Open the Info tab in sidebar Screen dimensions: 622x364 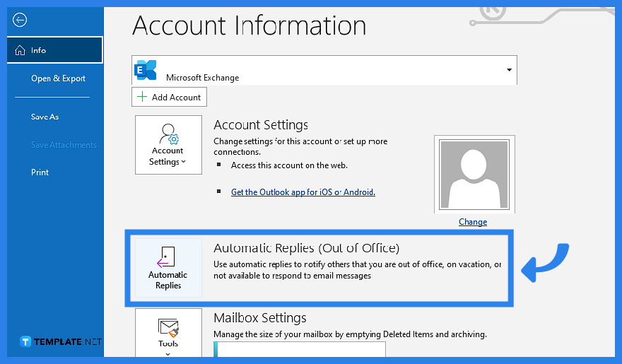[54, 50]
